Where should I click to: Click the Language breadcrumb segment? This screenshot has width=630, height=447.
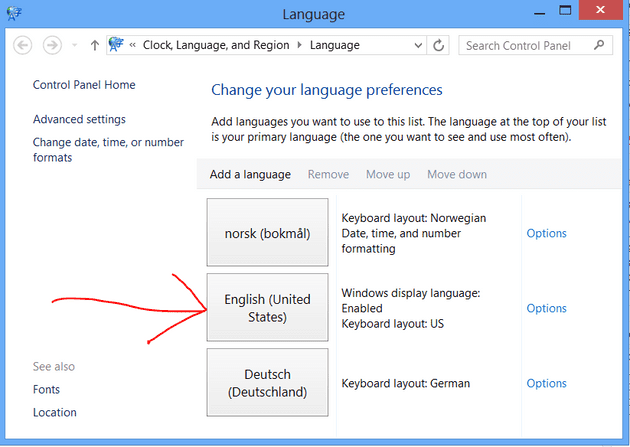[335, 45]
